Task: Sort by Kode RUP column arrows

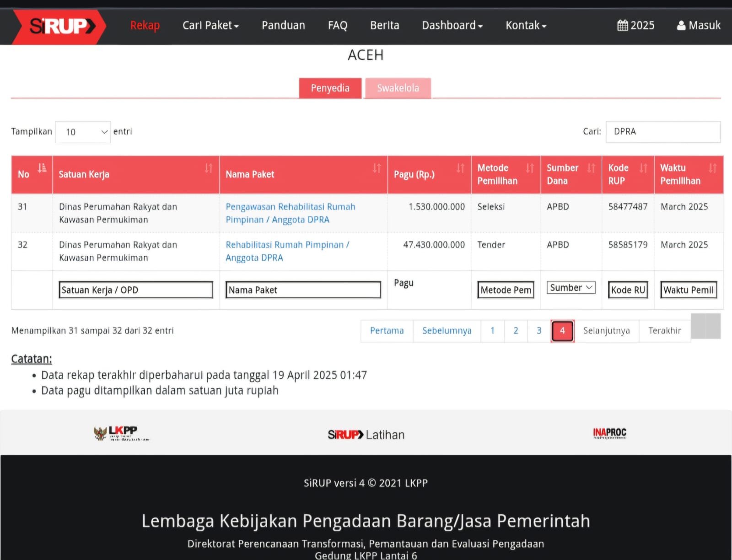Action: (x=643, y=168)
